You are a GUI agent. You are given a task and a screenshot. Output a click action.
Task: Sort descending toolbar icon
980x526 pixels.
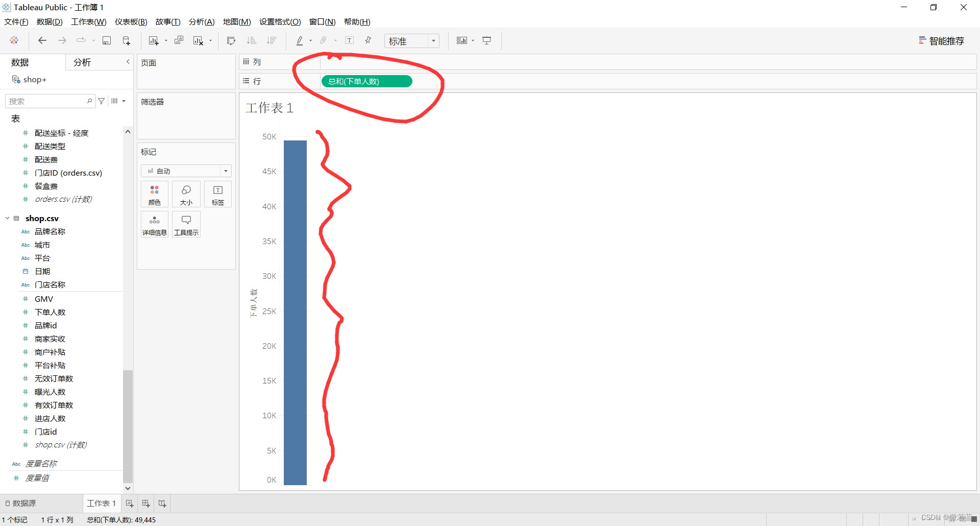tap(272, 40)
